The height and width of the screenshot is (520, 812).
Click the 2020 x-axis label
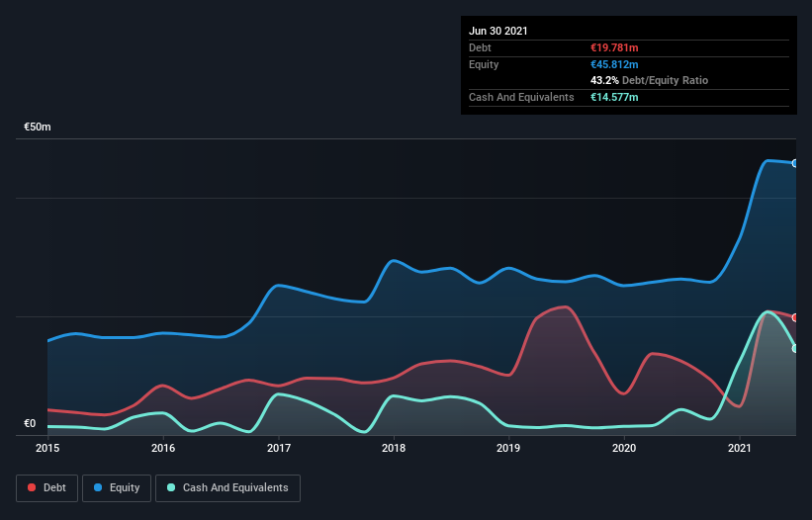(624, 448)
